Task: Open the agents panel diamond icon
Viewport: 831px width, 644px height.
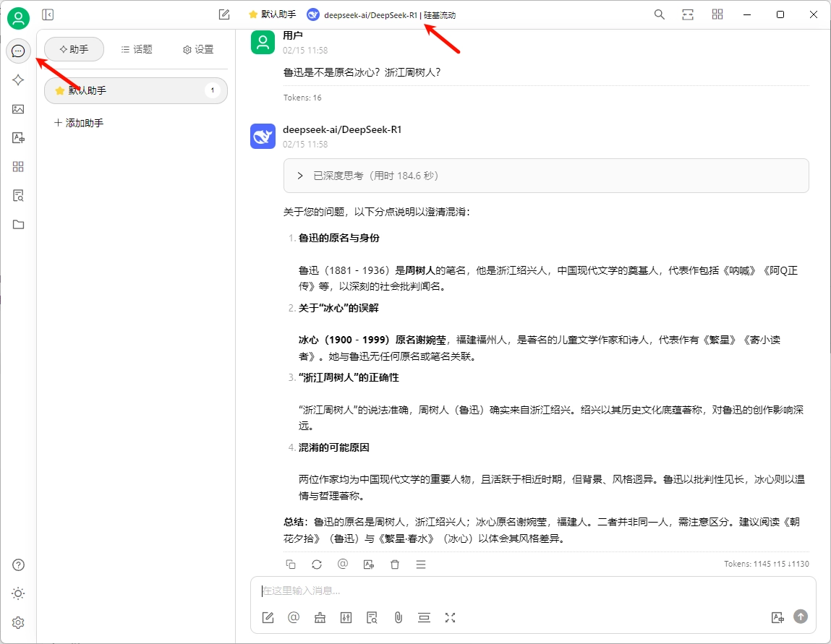Action: click(18, 80)
